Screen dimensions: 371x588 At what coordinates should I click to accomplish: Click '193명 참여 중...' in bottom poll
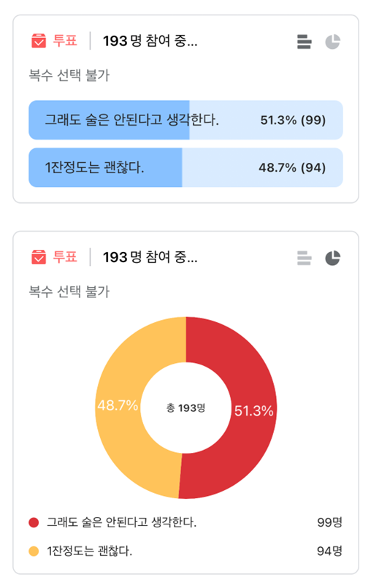[x=150, y=257]
